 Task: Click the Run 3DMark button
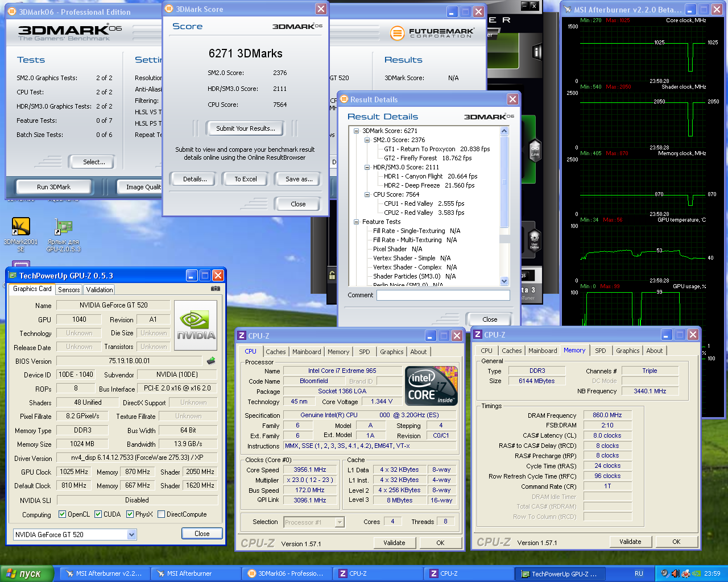pos(54,187)
